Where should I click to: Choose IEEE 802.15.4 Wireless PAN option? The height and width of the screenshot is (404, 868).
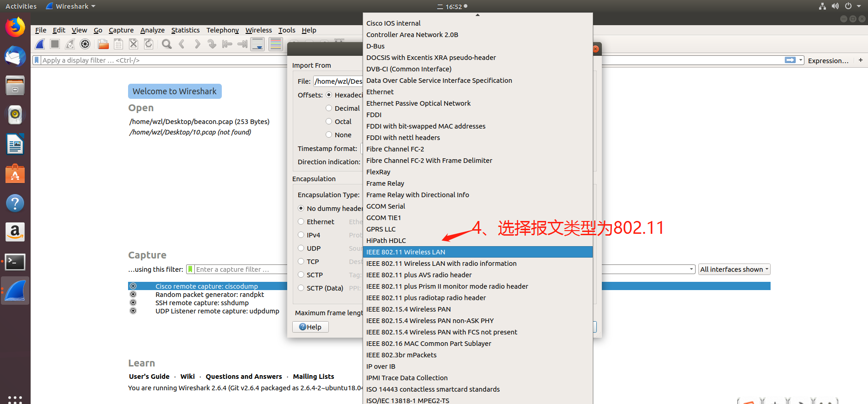pos(477,309)
